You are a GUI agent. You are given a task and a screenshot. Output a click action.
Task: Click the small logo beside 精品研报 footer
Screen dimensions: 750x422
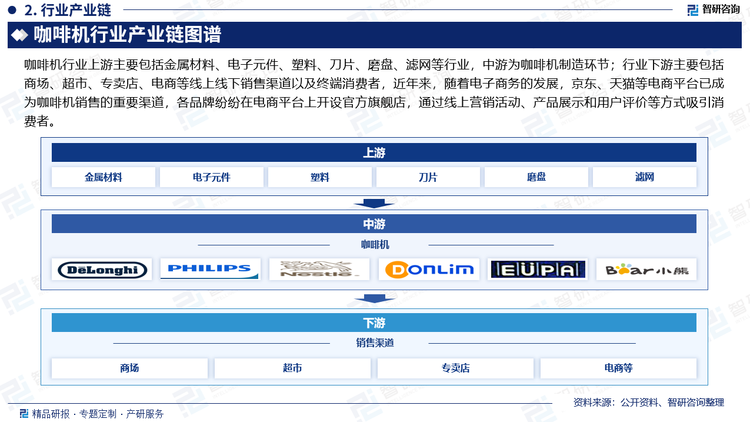(x=24, y=413)
